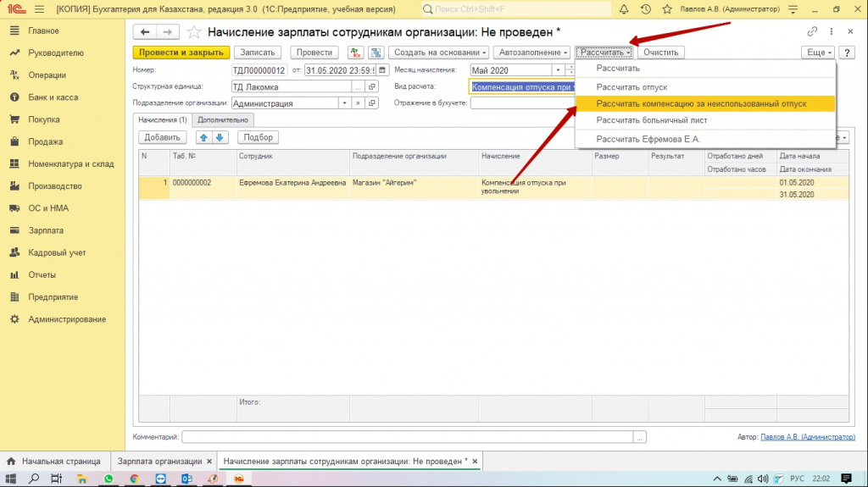Viewport: 868px width, 487px height.
Task: Show Дт/Кт document postings icon
Action: point(355,53)
